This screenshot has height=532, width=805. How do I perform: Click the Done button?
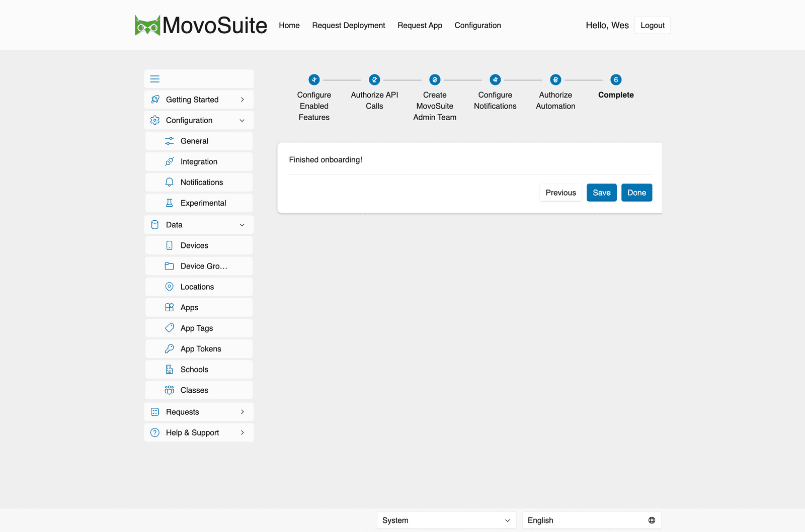[x=637, y=193]
